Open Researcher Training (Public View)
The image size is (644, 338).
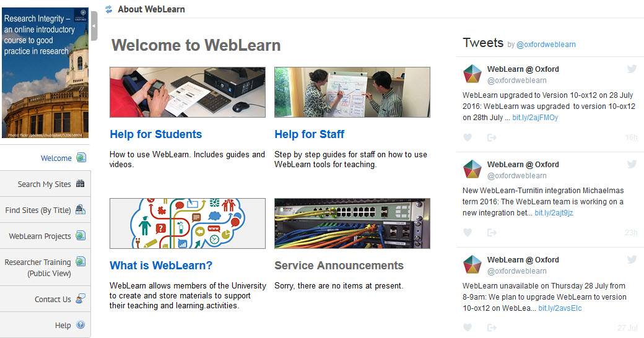click(38, 267)
